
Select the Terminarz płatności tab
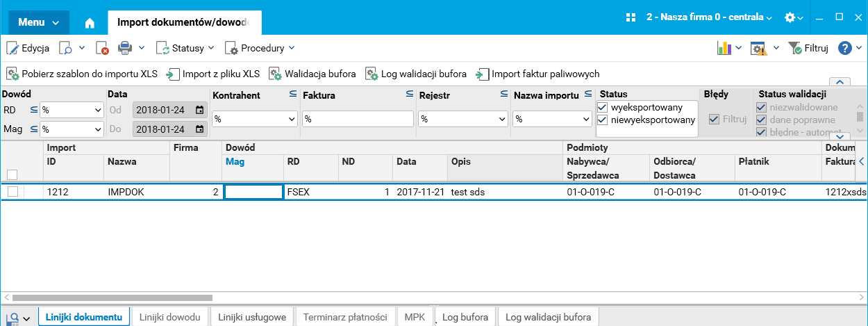coord(345,317)
